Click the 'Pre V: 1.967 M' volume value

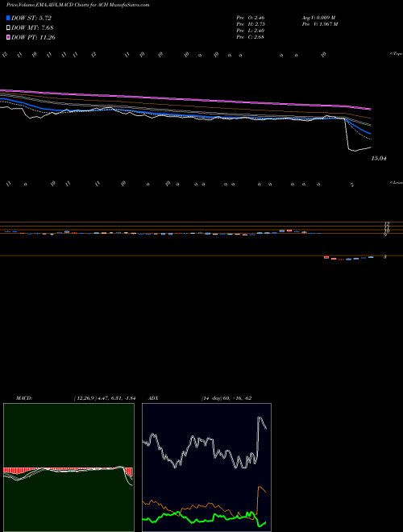pos(319,24)
